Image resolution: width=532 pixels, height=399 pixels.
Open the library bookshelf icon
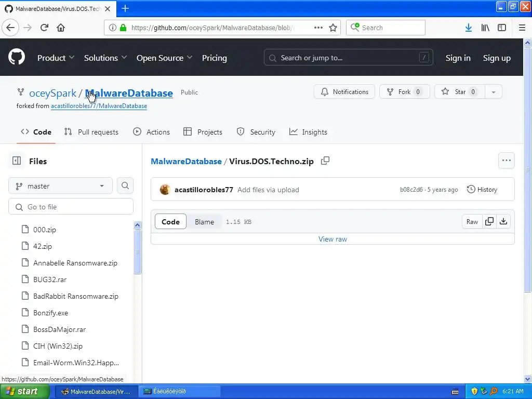click(x=485, y=28)
